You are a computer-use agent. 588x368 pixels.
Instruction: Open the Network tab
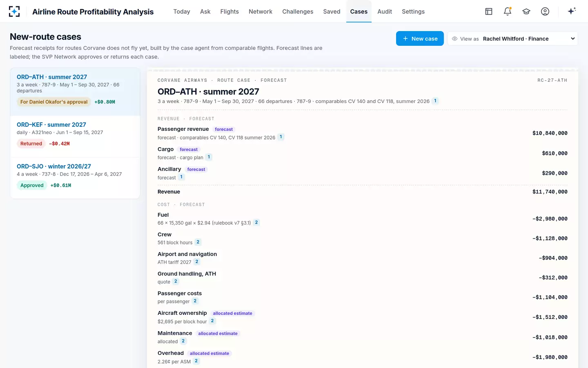tap(261, 11)
